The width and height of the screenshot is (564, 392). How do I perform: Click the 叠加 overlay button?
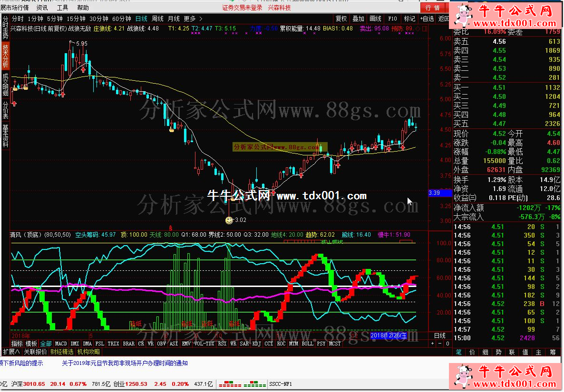[x=358, y=19]
